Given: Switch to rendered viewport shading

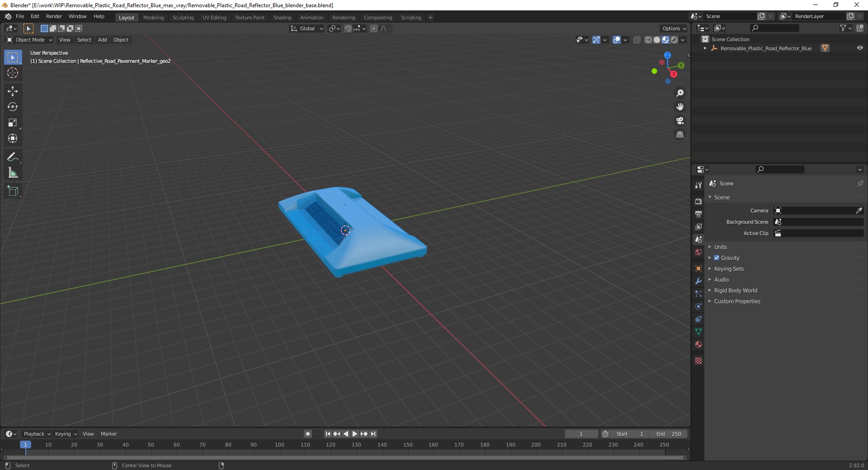Looking at the screenshot, I should 674,40.
